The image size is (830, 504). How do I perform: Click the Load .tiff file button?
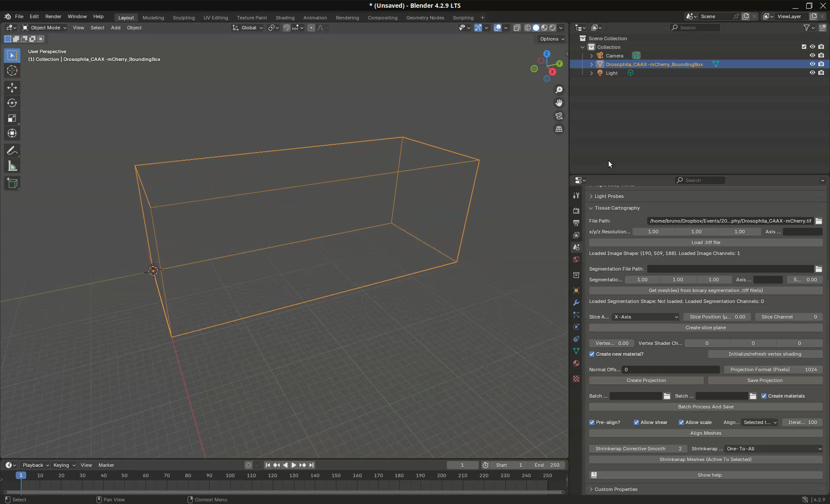point(705,242)
